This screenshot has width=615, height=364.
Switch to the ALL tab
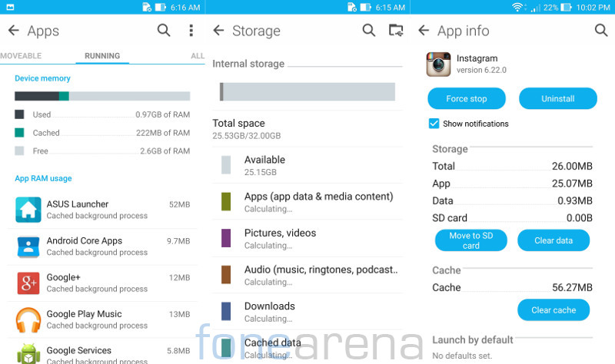[x=198, y=55]
